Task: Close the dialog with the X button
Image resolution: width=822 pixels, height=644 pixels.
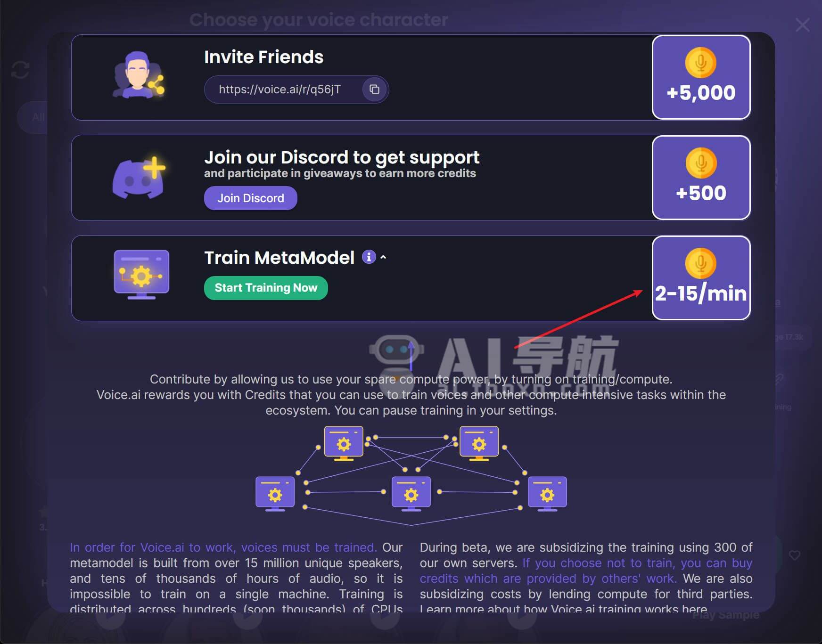Action: (x=802, y=25)
